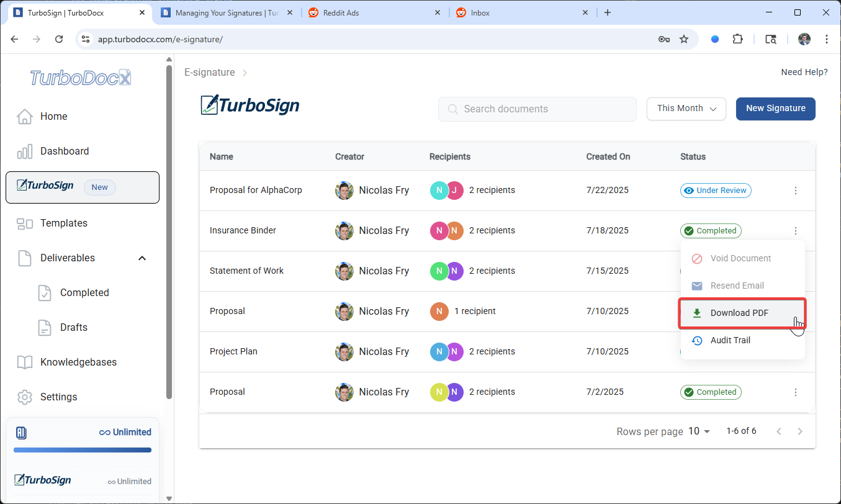Click the J recipient avatar for AlphaCorp
Image resolution: width=841 pixels, height=504 pixels.
tap(455, 191)
